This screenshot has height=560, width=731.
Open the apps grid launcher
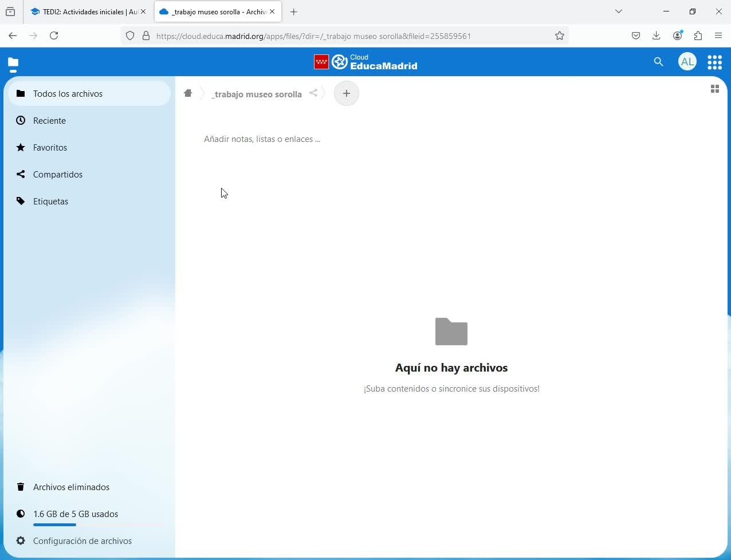714,62
